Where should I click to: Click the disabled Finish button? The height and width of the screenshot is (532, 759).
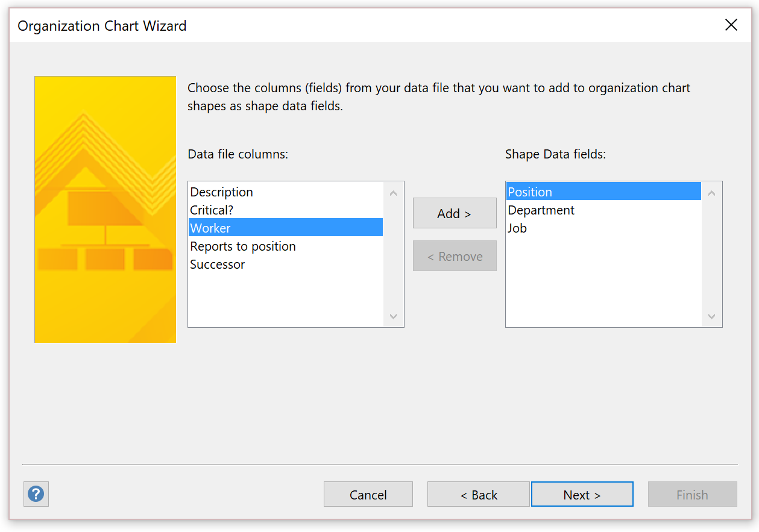pos(692,494)
